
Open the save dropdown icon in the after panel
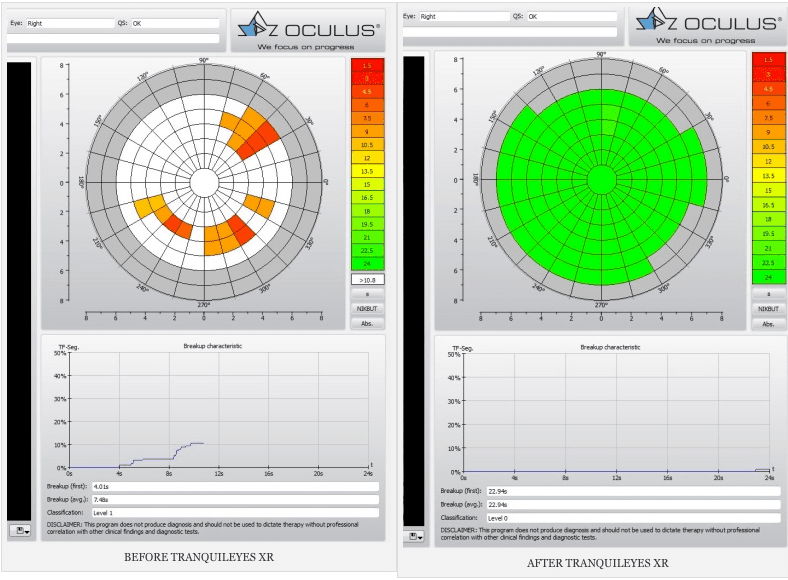(415, 537)
